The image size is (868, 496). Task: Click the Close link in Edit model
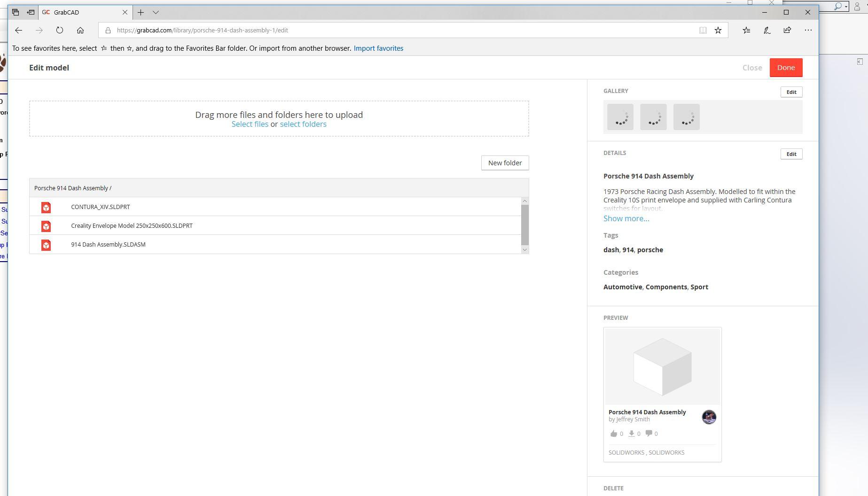752,68
